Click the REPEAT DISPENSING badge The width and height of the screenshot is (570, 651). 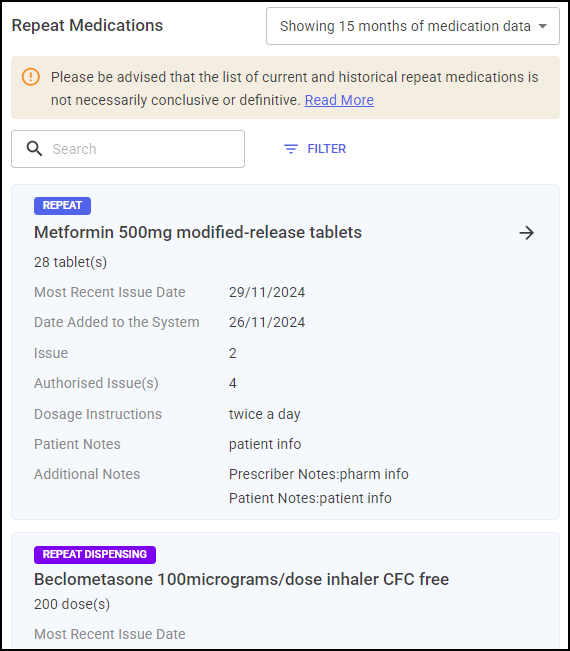tap(95, 555)
